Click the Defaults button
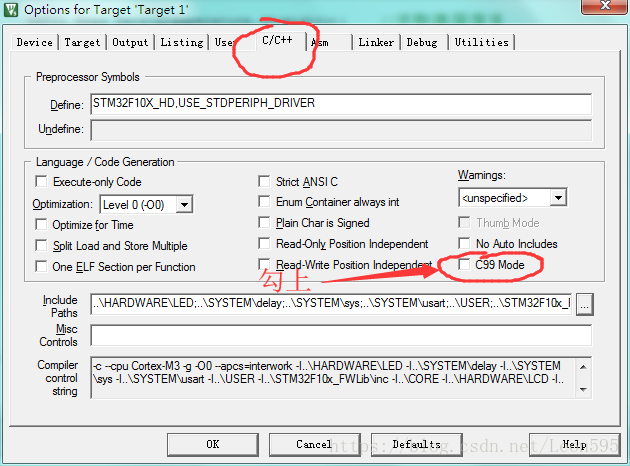 pos(417,444)
